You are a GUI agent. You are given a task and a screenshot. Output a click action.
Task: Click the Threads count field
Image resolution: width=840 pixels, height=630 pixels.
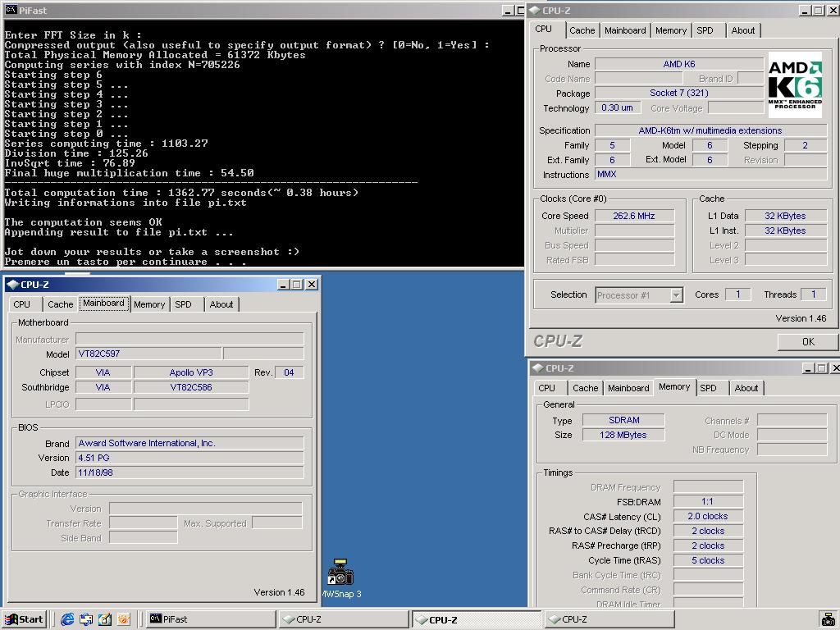813,294
